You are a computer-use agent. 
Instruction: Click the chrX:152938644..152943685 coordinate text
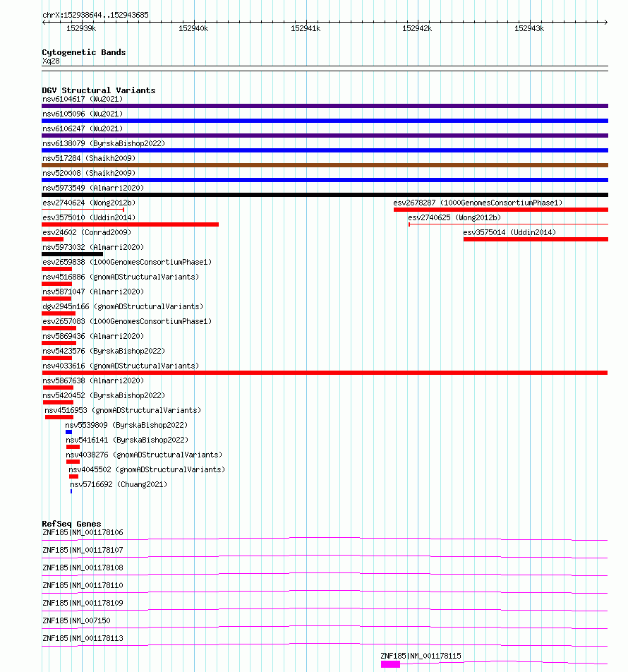pos(95,15)
